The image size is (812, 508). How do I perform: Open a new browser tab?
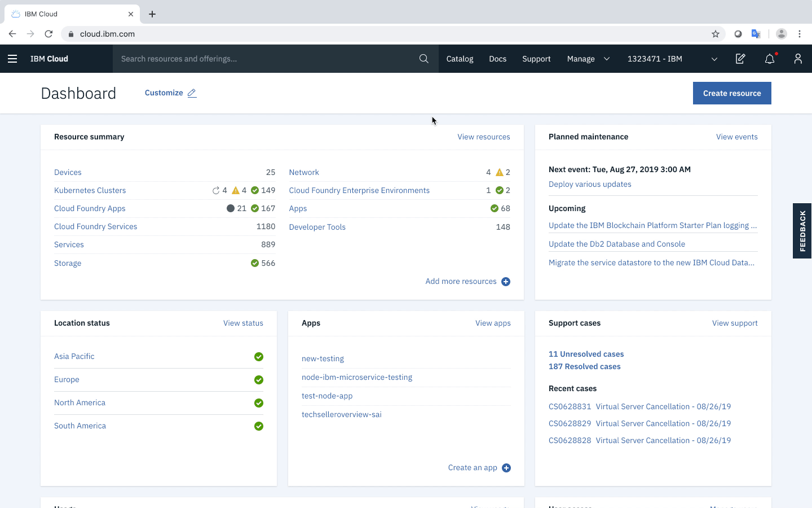tap(152, 14)
